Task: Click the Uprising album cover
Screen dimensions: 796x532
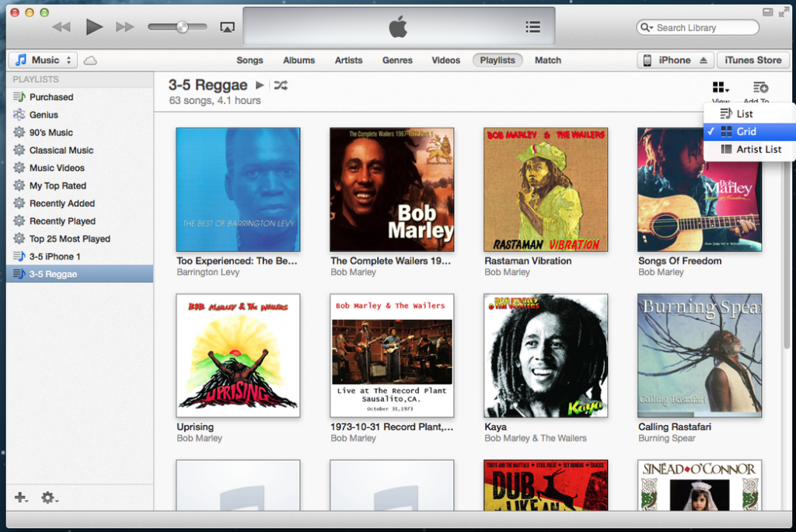Action: coord(238,356)
